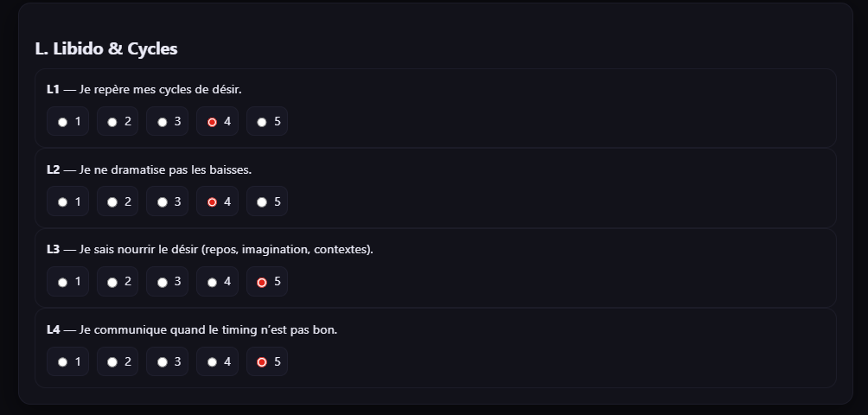Choose rating 2 for L1 desire cycles
This screenshot has width=868, height=415.
click(x=112, y=122)
